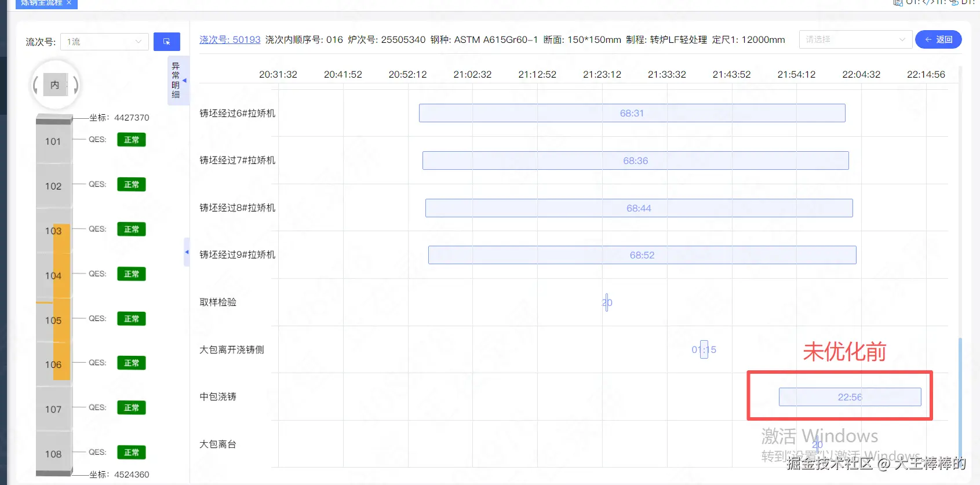Click the 炉次号: 25505340 text

[x=387, y=39]
